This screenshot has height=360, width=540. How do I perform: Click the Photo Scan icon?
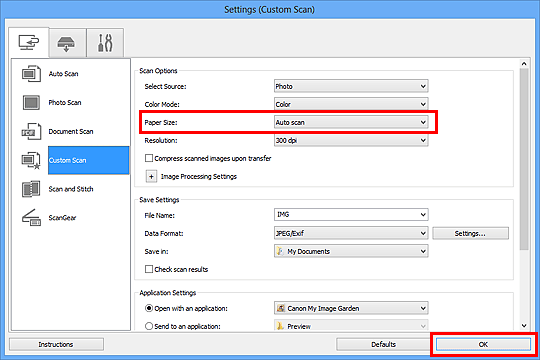coord(31,103)
